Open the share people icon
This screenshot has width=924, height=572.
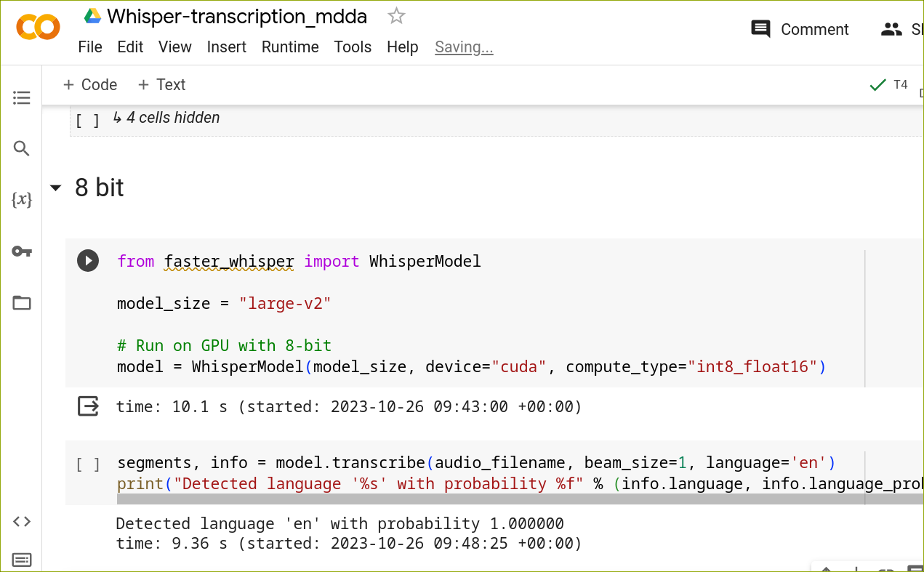click(891, 29)
